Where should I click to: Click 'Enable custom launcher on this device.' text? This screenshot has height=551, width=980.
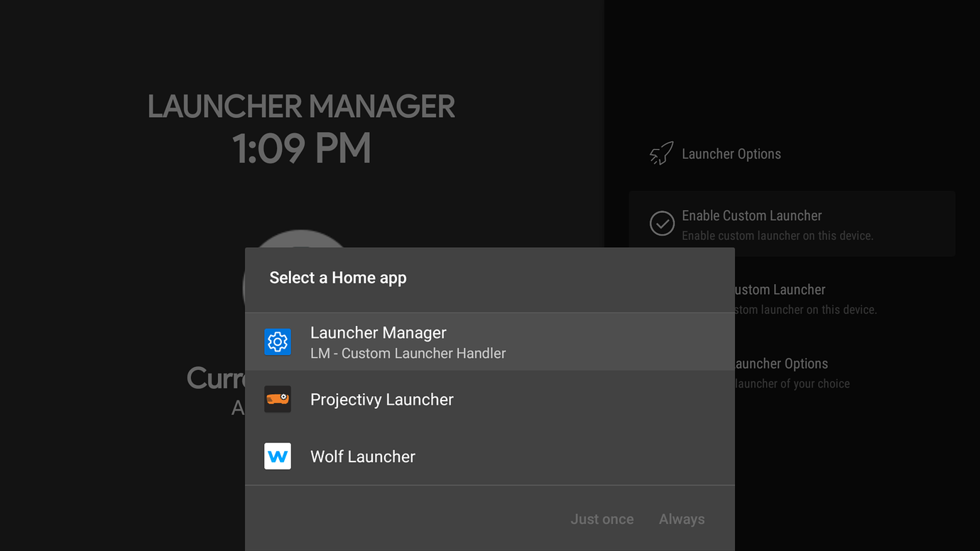tap(778, 236)
